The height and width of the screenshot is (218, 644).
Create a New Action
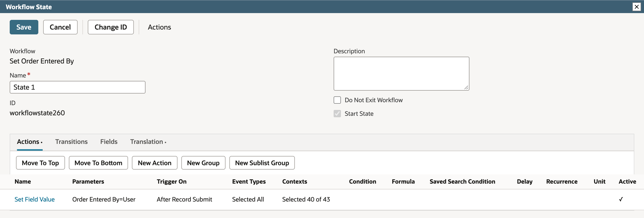[154, 163]
